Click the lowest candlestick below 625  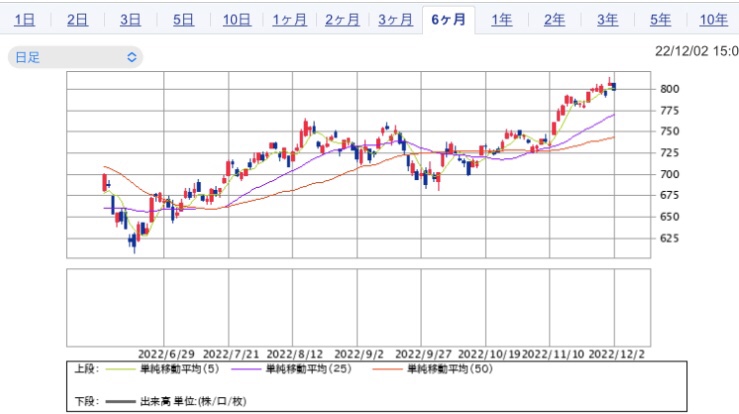point(134,242)
